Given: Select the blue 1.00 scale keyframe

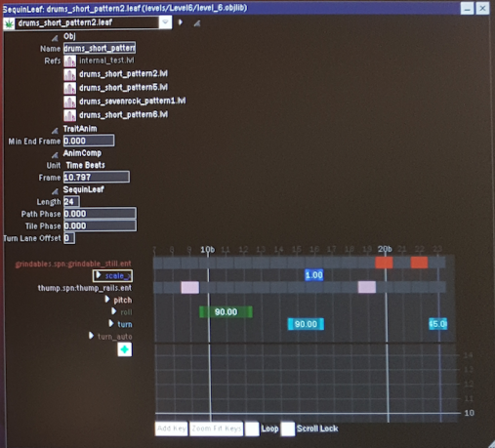Looking at the screenshot, I should 314,275.
